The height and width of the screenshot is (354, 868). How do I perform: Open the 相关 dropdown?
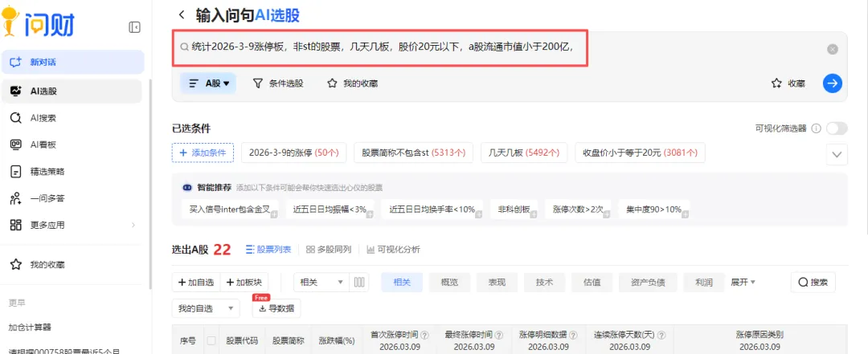321,282
